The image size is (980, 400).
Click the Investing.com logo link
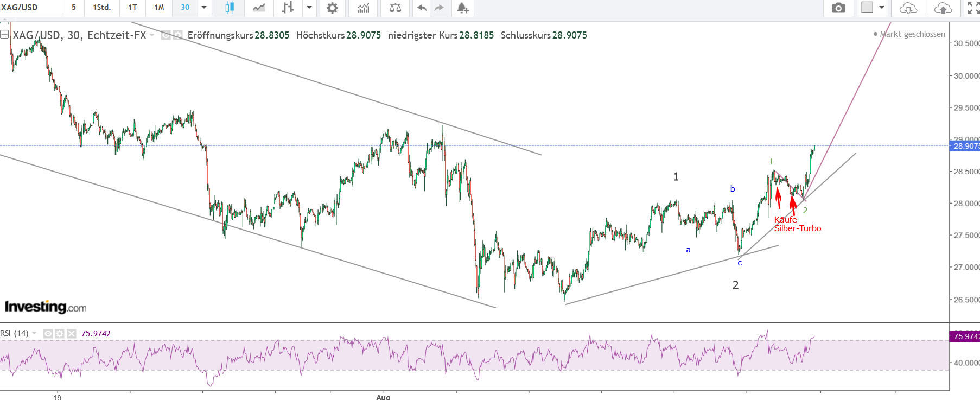click(46, 307)
